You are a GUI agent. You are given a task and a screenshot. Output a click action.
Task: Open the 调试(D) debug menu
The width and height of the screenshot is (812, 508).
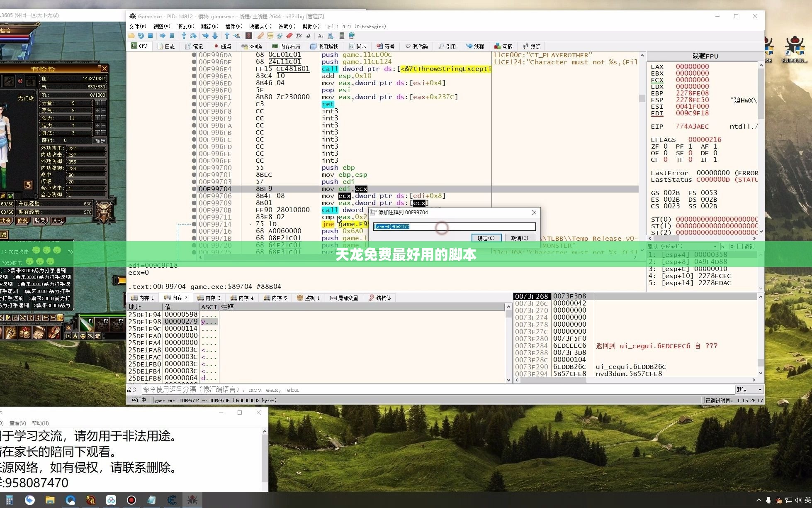pyautogui.click(x=185, y=27)
